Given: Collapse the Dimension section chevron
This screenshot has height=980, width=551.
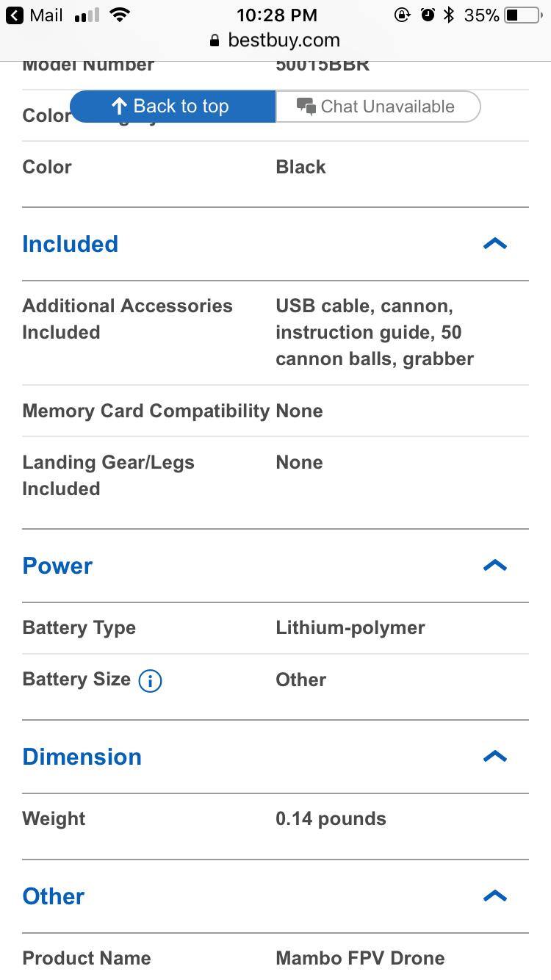Looking at the screenshot, I should [494, 757].
